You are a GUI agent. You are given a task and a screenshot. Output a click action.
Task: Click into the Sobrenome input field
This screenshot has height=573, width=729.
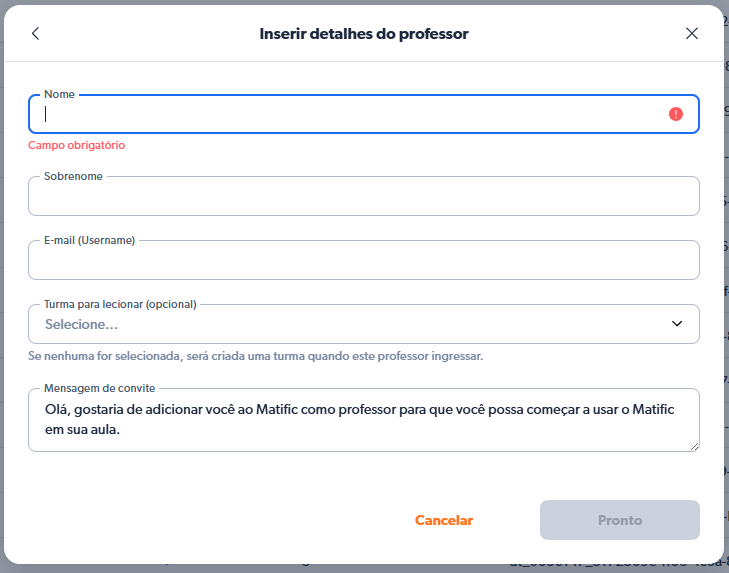pos(363,197)
